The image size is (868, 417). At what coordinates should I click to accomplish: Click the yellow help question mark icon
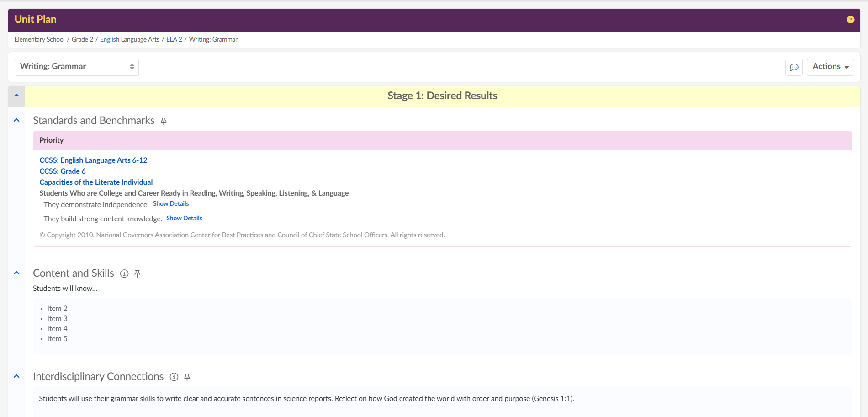[x=850, y=20]
